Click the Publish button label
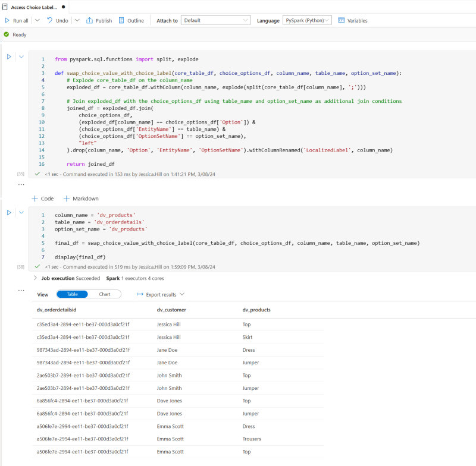 point(104,21)
